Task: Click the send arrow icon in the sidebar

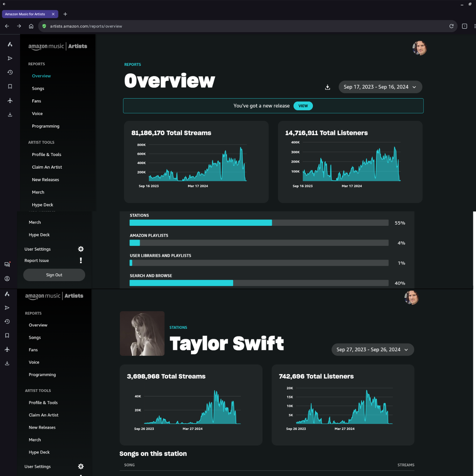Action: [x=10, y=58]
